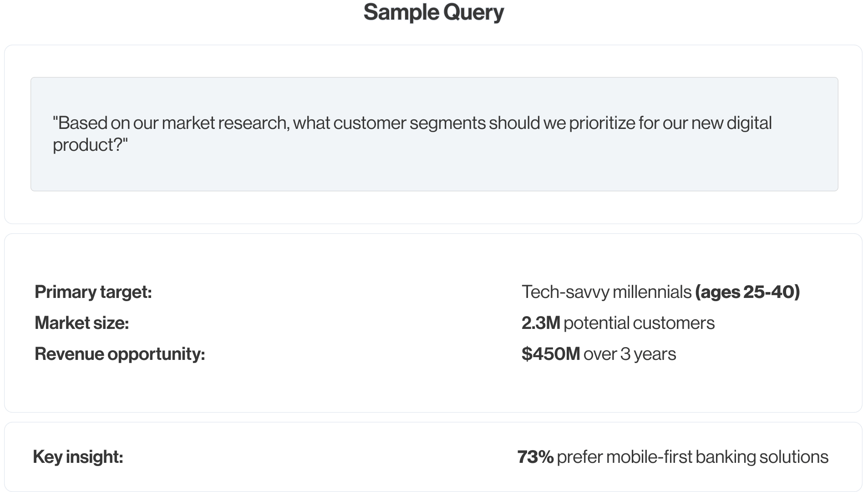Select the "Revenue opportunity:" label
Viewport: 868px width, 492px height.
coord(120,354)
